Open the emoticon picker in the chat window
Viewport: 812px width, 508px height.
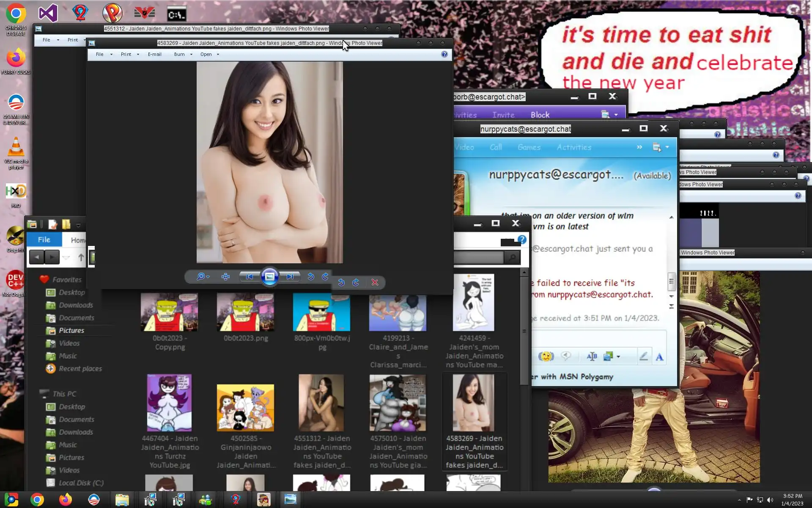click(546, 356)
